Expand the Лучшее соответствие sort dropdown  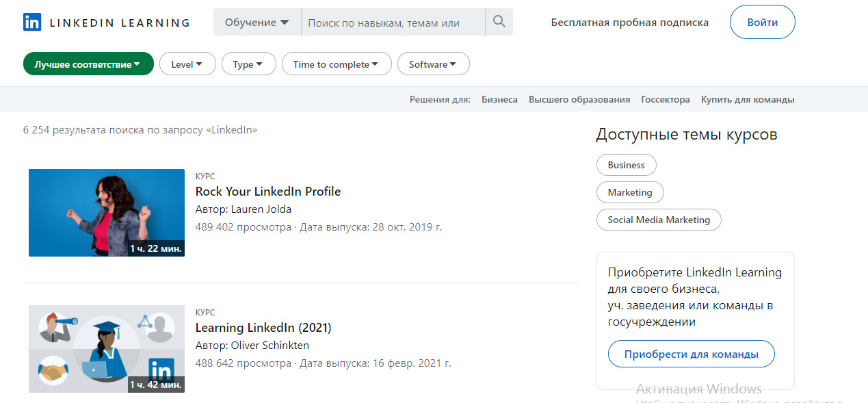point(88,64)
